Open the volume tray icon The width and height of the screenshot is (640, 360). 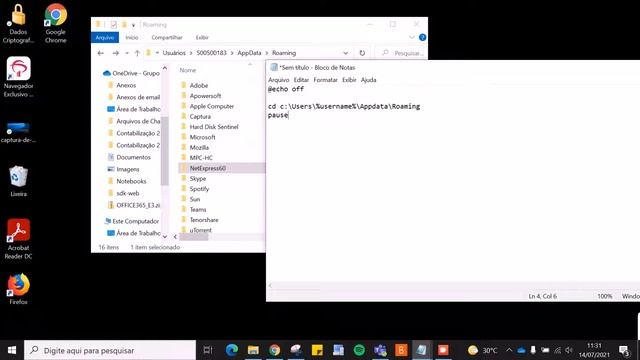[569, 350]
